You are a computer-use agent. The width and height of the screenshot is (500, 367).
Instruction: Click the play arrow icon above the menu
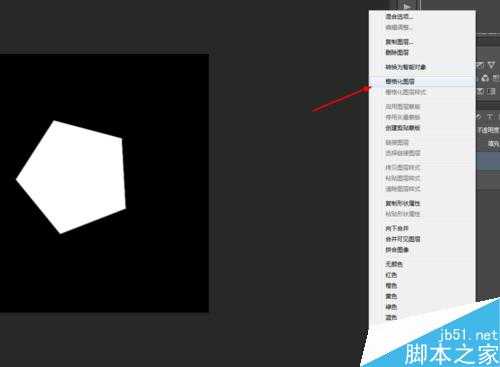(x=407, y=6)
